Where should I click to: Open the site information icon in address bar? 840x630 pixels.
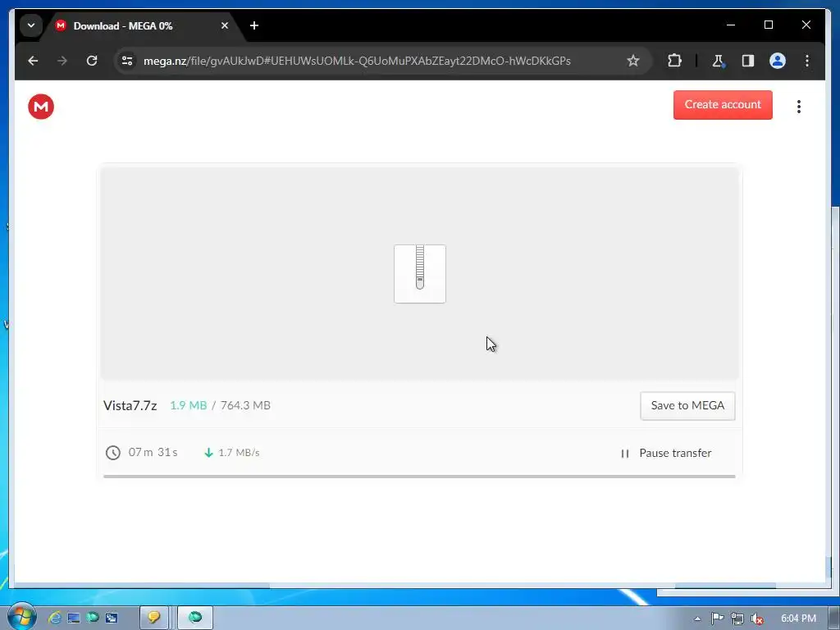coord(127,61)
